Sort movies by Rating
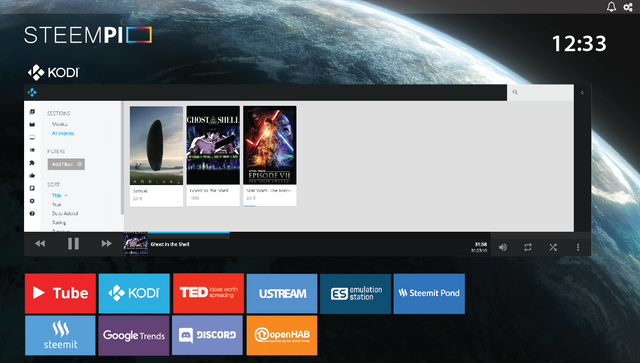The height and width of the screenshot is (363, 640). coord(59,223)
